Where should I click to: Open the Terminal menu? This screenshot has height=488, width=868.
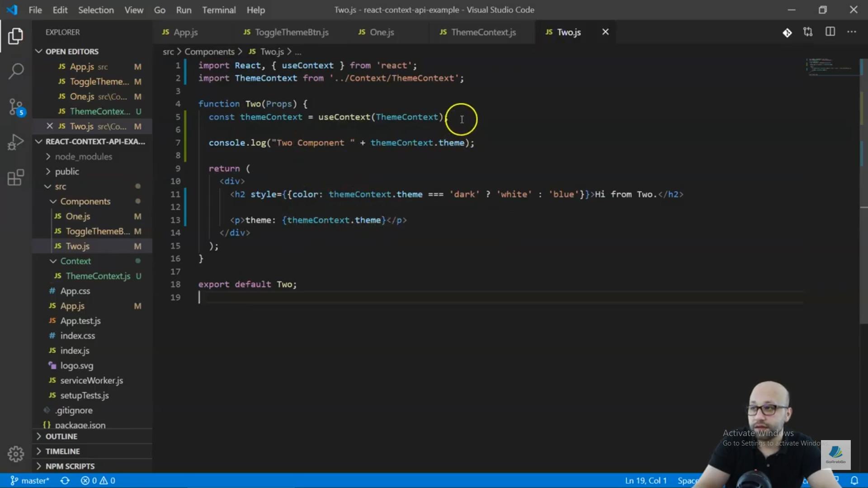(219, 10)
